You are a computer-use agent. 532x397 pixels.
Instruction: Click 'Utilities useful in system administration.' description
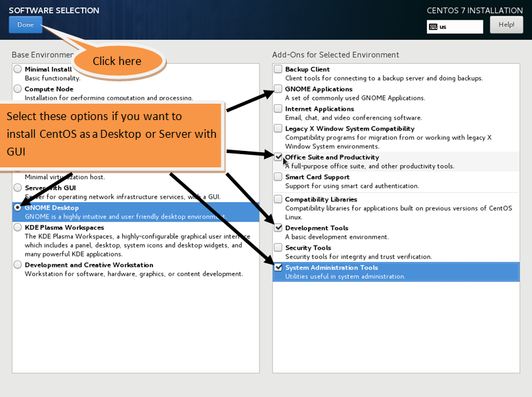tap(345, 276)
